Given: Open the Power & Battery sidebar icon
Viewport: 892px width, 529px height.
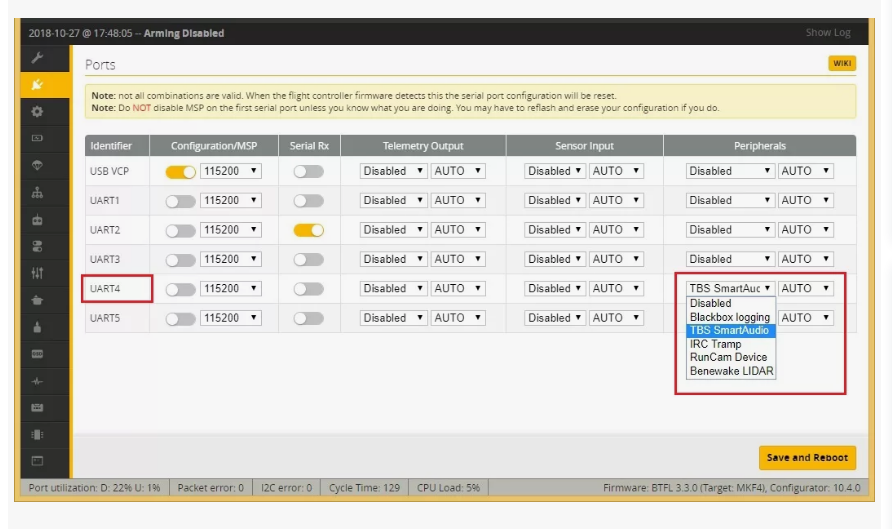Looking at the screenshot, I should tap(38, 137).
